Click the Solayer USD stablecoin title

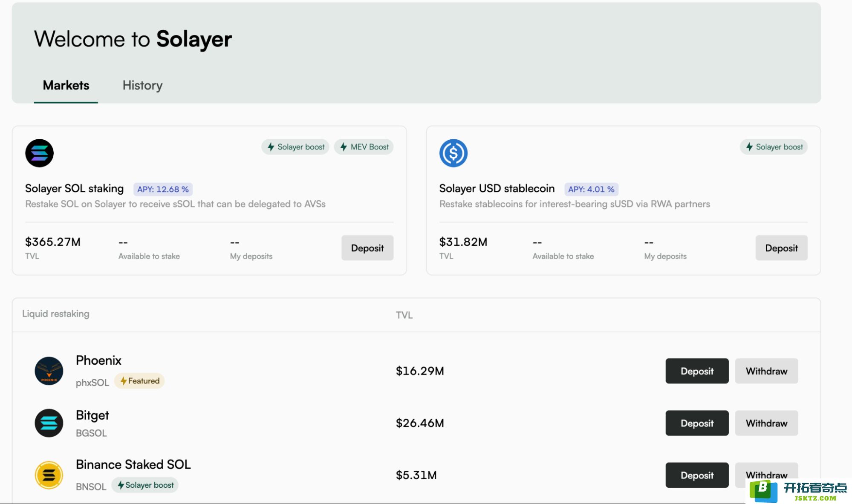[497, 188]
